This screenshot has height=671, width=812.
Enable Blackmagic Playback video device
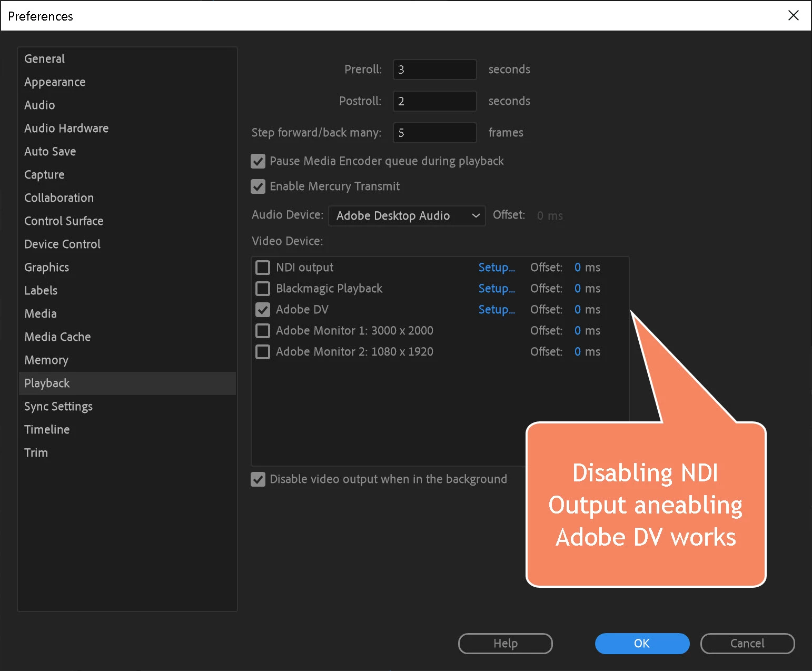(263, 289)
